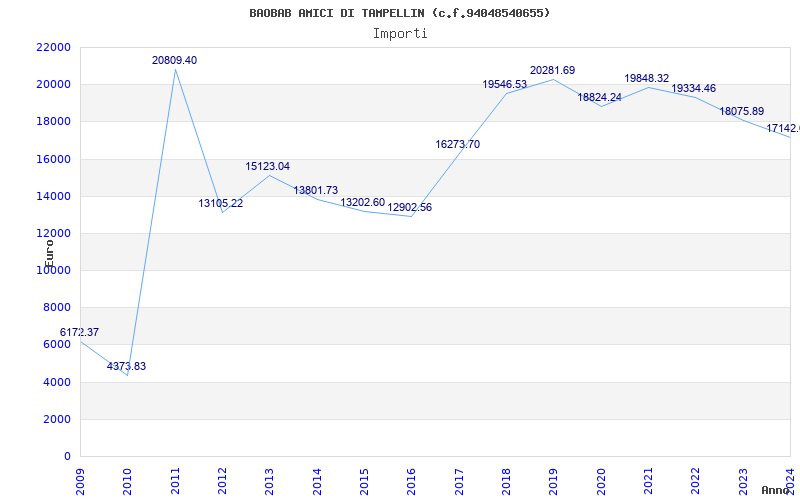Click the Euro y-axis title

coord(49,254)
